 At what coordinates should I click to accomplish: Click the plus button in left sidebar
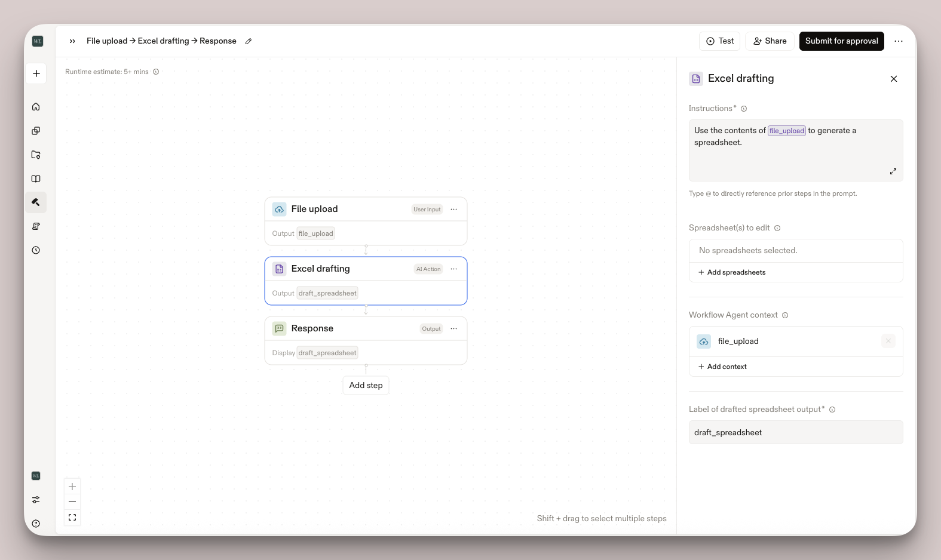[36, 73]
